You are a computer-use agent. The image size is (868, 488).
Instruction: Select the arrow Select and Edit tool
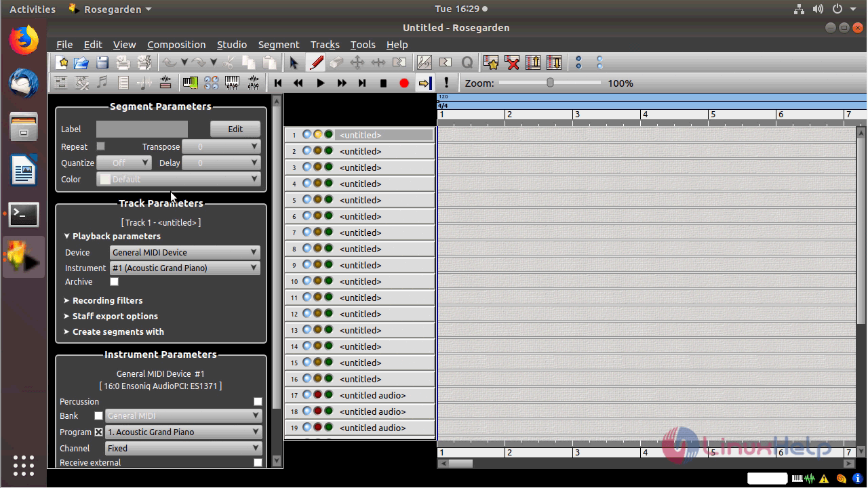tap(294, 63)
